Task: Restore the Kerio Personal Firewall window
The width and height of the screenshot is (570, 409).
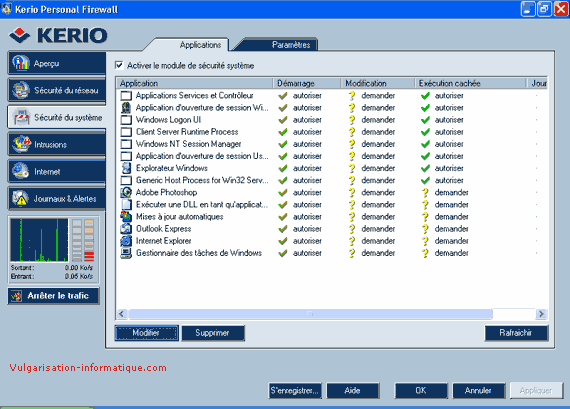Action: coord(545,9)
